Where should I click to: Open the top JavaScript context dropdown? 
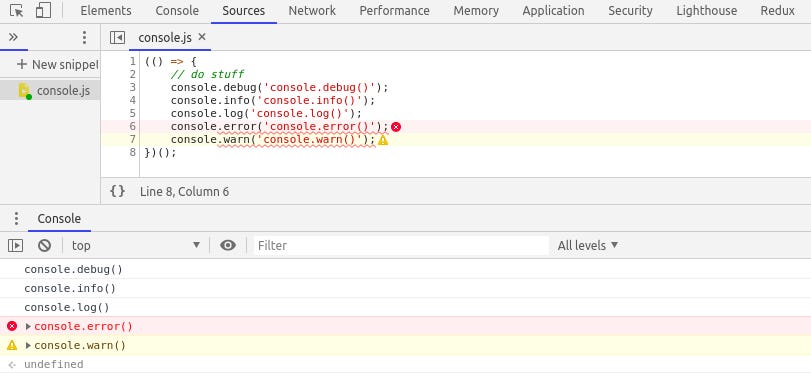(x=136, y=245)
